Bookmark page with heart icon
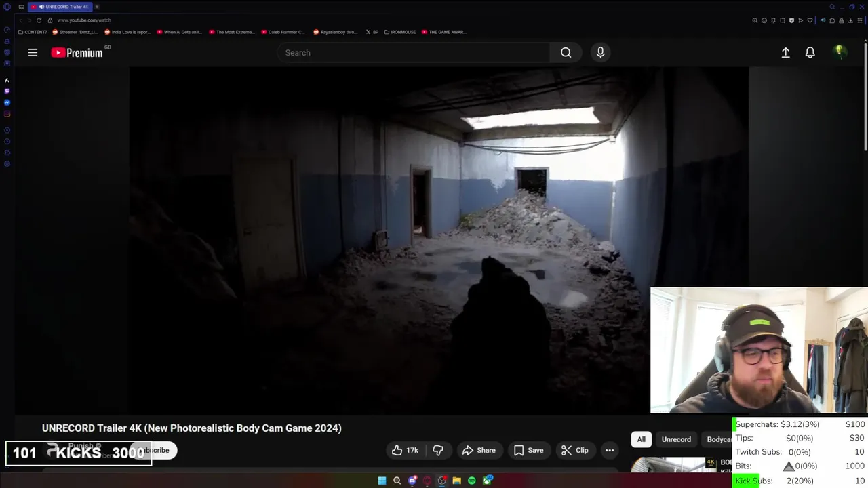Screen dimensions: 868x488 (810, 20)
